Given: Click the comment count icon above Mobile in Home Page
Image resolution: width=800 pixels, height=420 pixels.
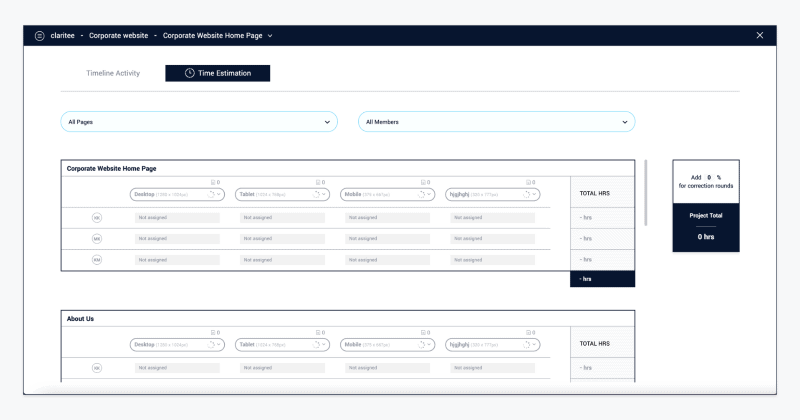Looking at the screenshot, I should (x=424, y=182).
